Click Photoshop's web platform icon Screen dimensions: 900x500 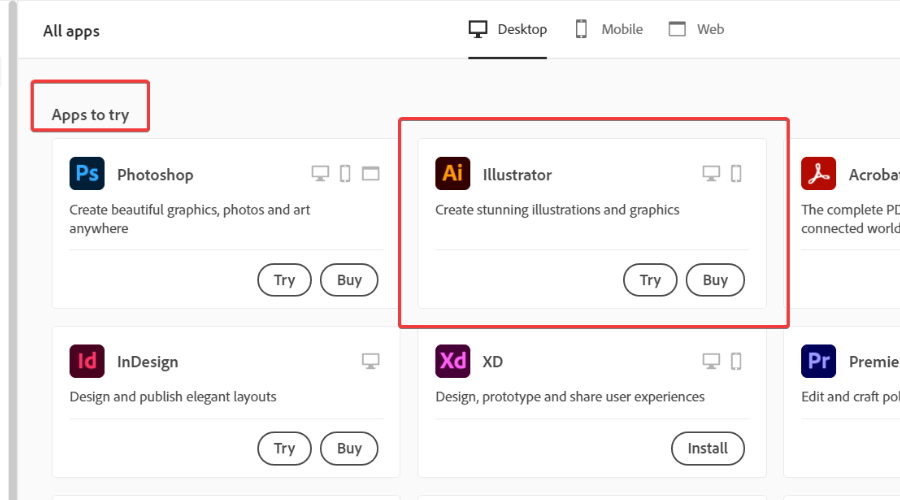[x=371, y=173]
